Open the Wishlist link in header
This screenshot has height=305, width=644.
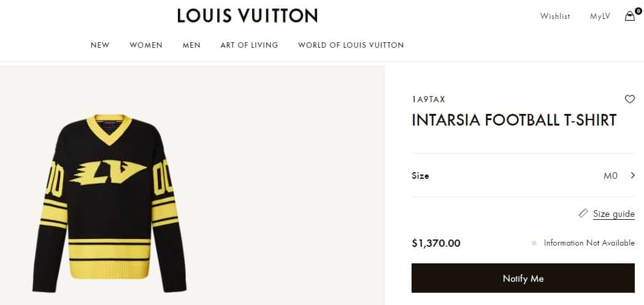point(555,17)
